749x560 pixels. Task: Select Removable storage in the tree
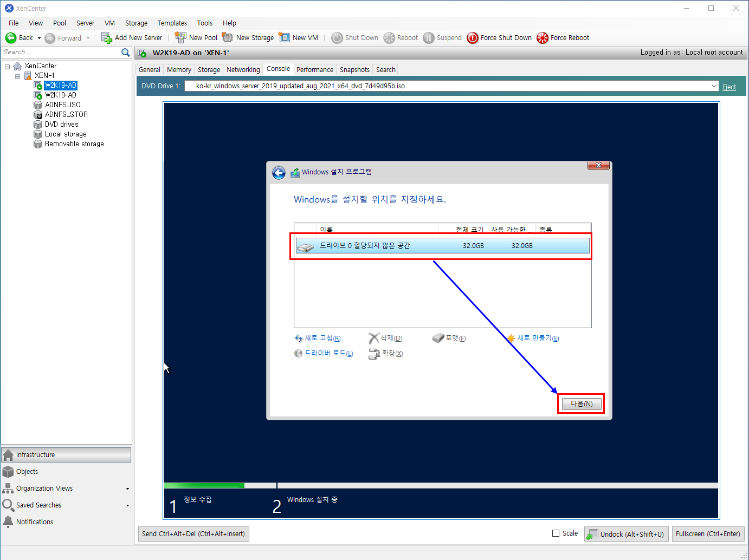tap(74, 144)
